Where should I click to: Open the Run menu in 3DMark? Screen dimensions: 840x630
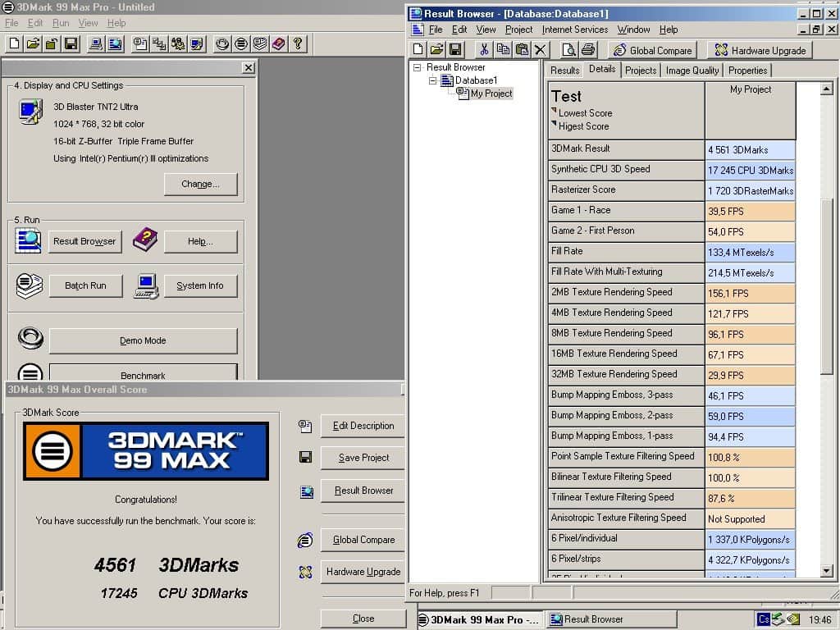point(61,23)
